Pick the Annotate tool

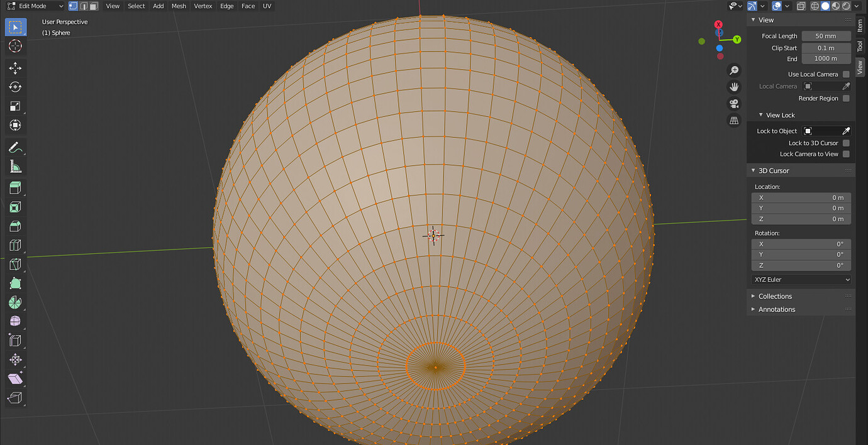[x=15, y=148]
